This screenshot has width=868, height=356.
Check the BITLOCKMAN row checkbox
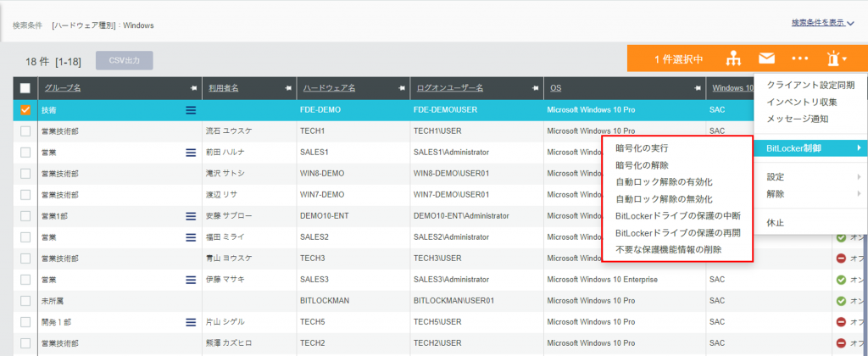tap(25, 301)
